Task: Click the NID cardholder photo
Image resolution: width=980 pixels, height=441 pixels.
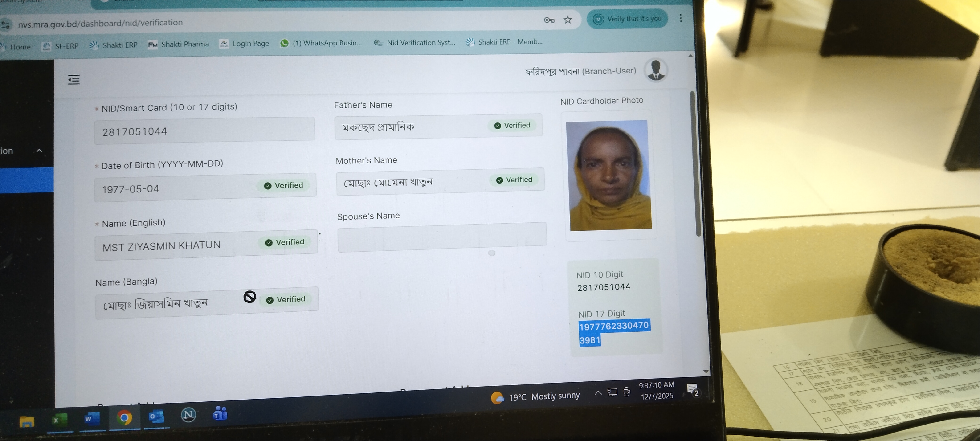Action: click(609, 176)
